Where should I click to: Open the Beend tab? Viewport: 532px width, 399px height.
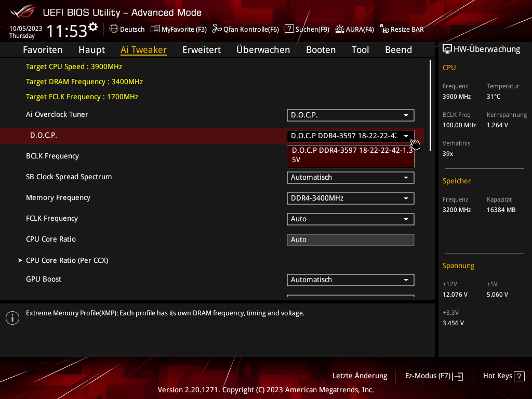398,50
